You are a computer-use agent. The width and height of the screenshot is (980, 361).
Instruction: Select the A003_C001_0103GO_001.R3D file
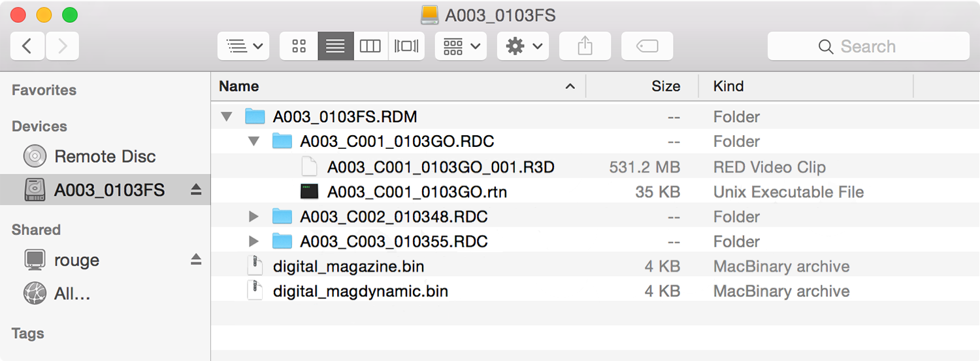440,167
